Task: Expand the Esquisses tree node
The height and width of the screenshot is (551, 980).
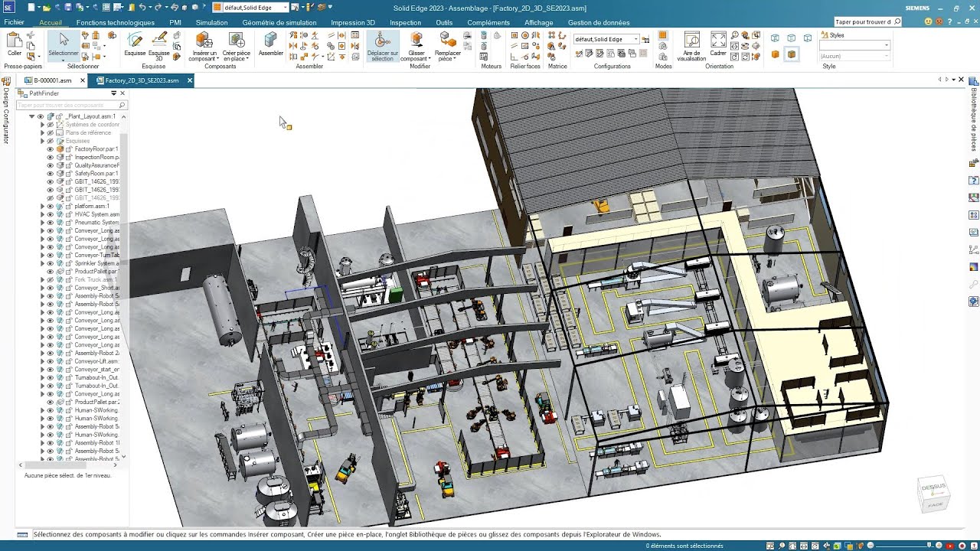Action: click(x=42, y=141)
